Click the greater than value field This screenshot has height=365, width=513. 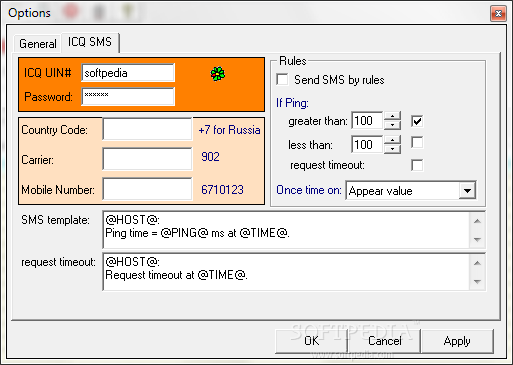(367, 121)
